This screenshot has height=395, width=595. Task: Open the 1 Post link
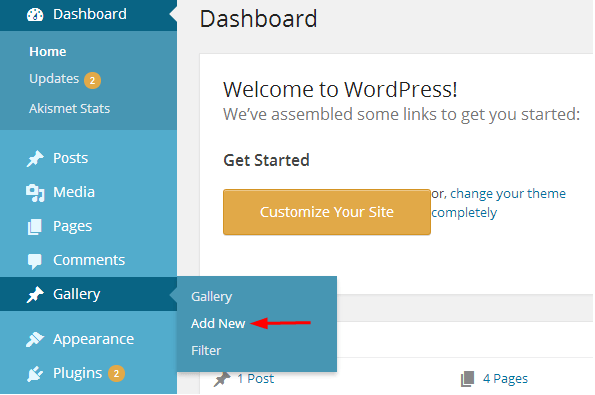tap(256, 379)
